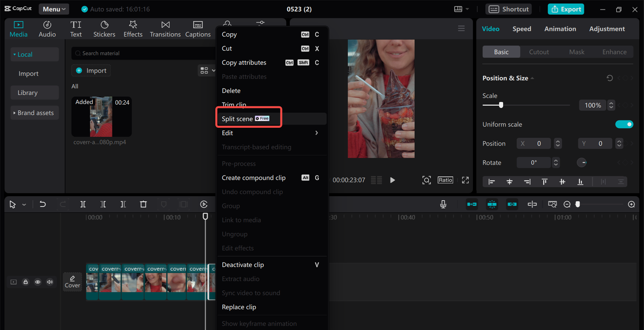Expand the Edit submenu in context menu

coord(272,133)
